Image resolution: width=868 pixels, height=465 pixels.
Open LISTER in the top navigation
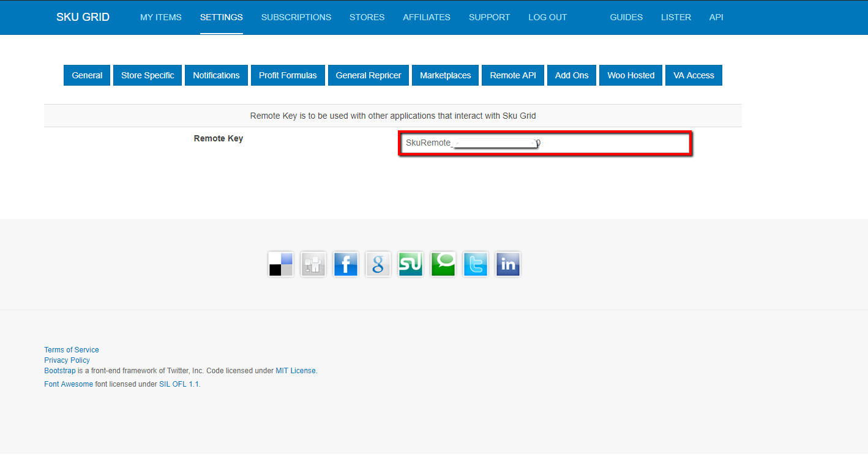[x=676, y=17]
